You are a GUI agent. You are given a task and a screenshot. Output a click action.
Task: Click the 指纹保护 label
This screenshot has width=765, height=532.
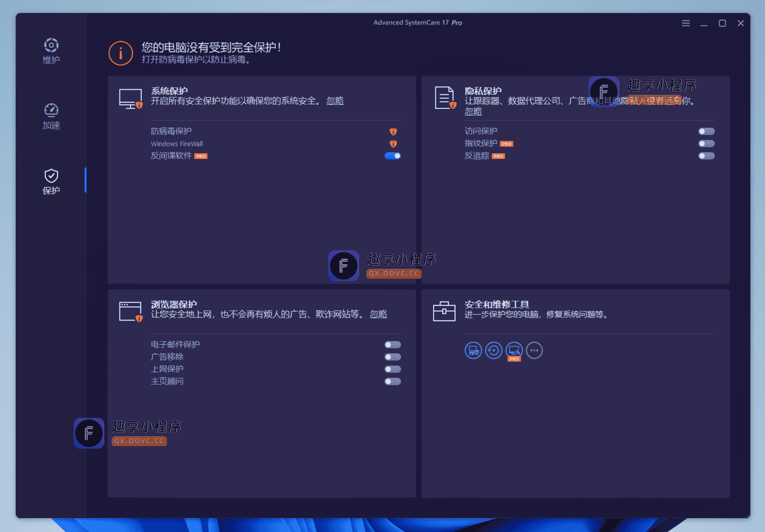[481, 143]
